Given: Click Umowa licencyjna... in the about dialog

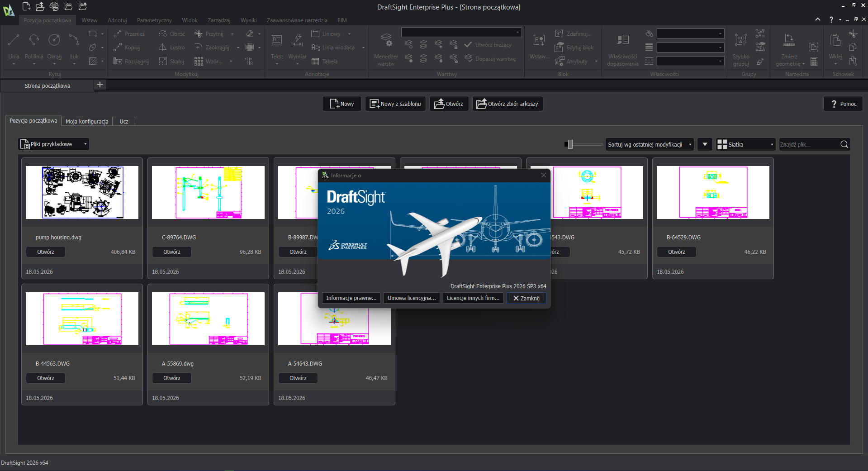Looking at the screenshot, I should point(412,298).
